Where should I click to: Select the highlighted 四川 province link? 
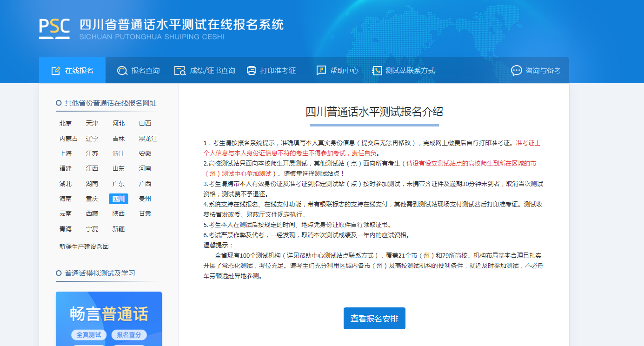coord(119,199)
